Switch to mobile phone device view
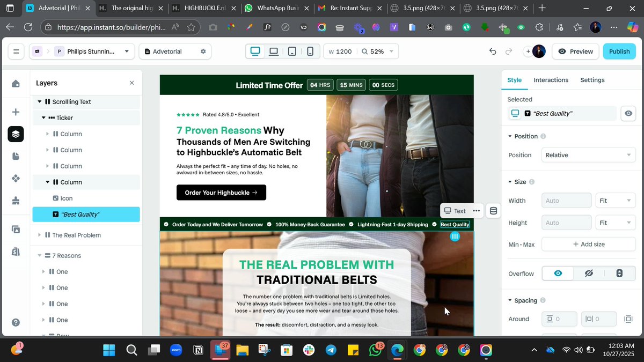 [x=310, y=51]
